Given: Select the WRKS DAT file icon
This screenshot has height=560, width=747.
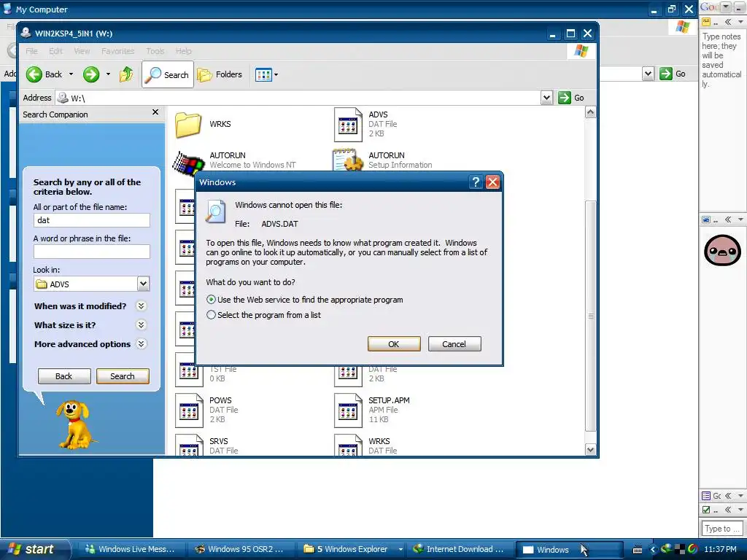Looking at the screenshot, I should [348, 446].
